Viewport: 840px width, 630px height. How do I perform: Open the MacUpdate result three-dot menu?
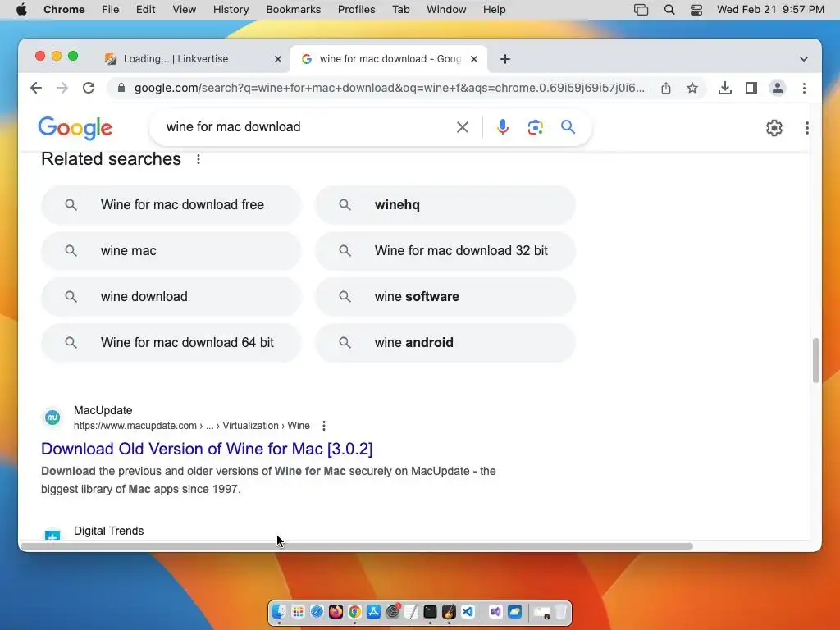323,426
